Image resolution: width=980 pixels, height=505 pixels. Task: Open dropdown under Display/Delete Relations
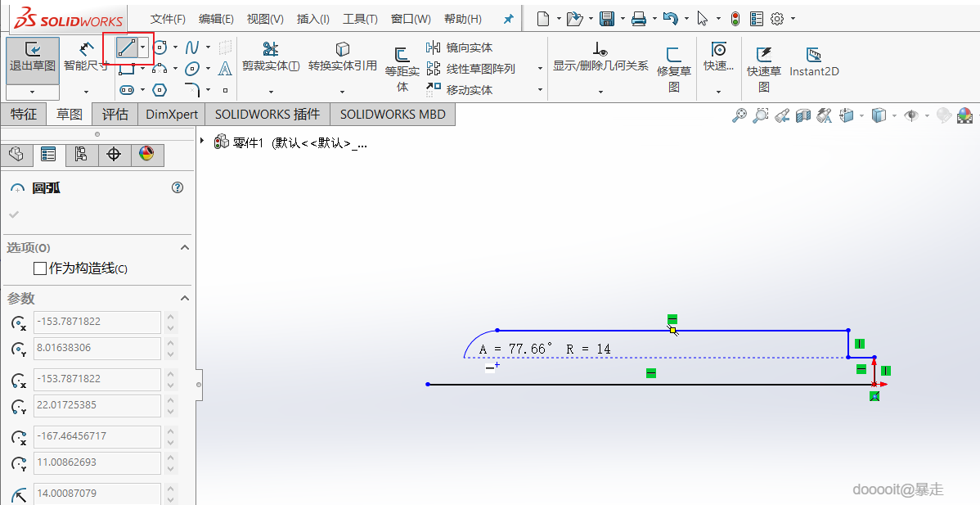[600, 92]
